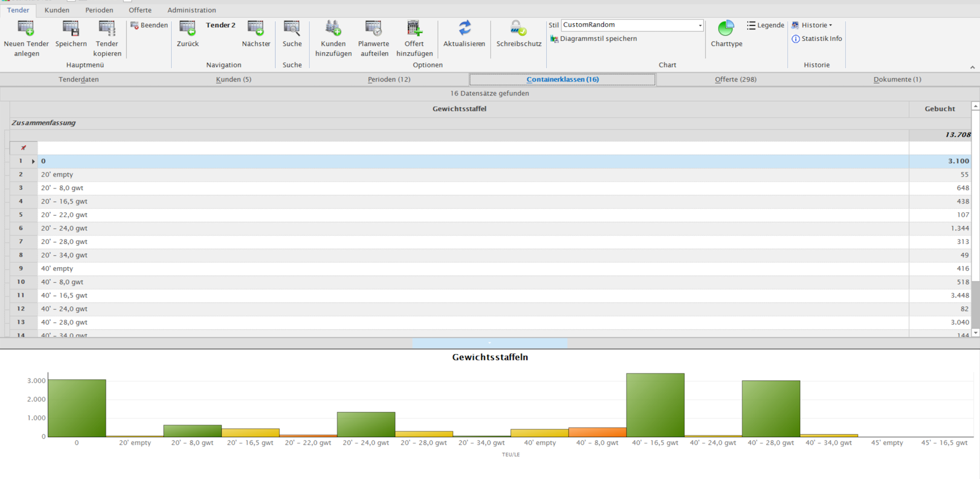Viewport: 980px width, 479px height.
Task: Click the Tender kopieren icon
Action: pos(107,28)
